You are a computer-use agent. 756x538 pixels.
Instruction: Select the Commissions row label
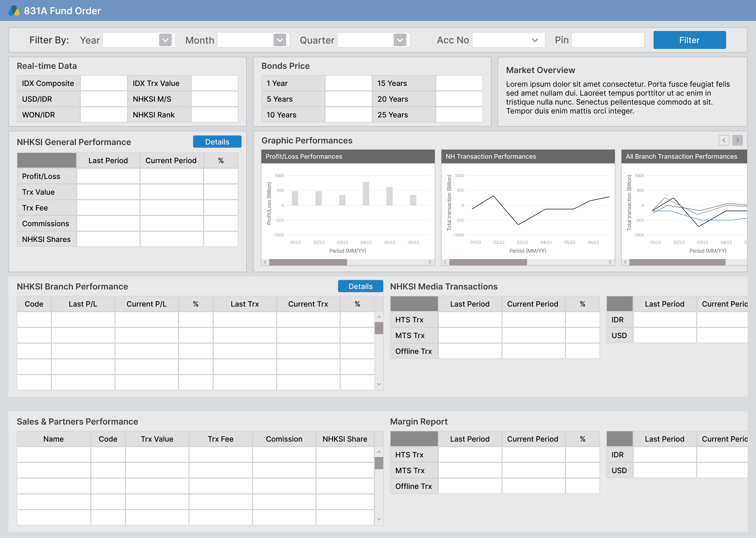[x=47, y=223]
